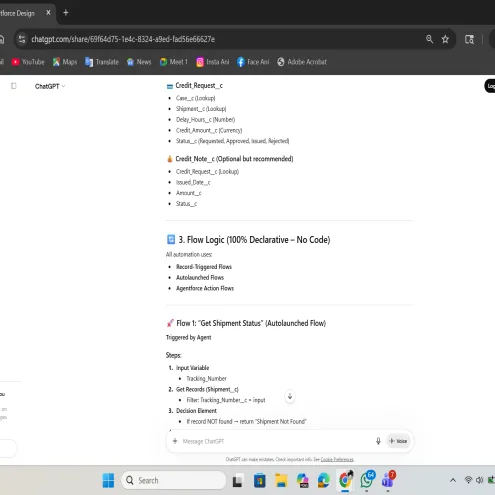Open the YouTube bookmark
The image size is (495, 495).
point(28,62)
